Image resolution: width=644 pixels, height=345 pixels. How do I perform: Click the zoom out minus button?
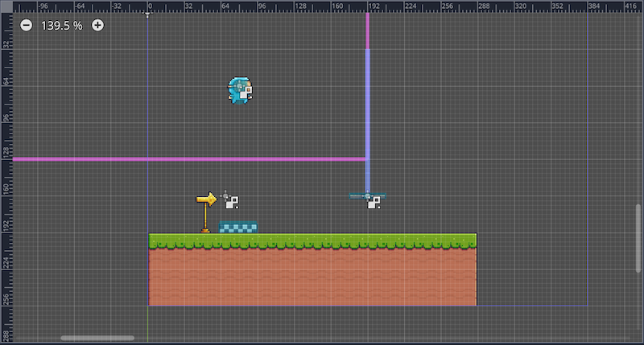point(26,25)
